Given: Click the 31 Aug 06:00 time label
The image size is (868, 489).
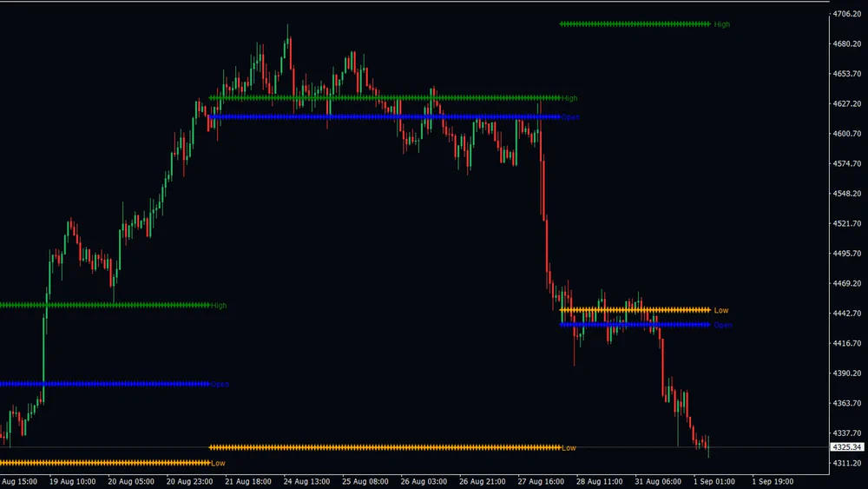Looking at the screenshot, I should pyautogui.click(x=658, y=481).
